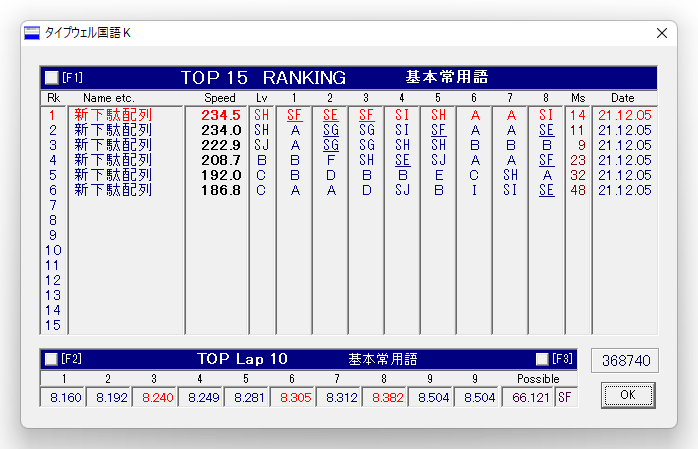Click the TOP Lap 10 title
The height and width of the screenshot is (449, 698).
click(242, 359)
